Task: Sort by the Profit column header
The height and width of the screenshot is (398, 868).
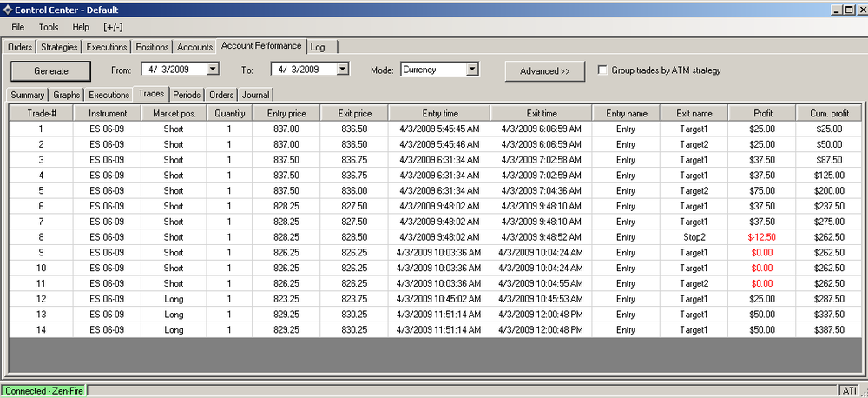Action: pyautogui.click(x=762, y=113)
